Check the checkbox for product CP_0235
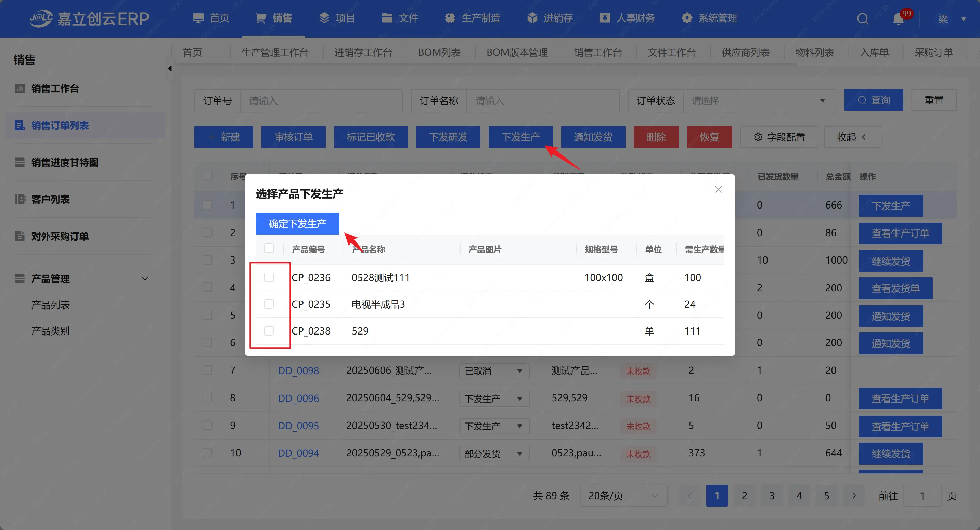 point(269,304)
